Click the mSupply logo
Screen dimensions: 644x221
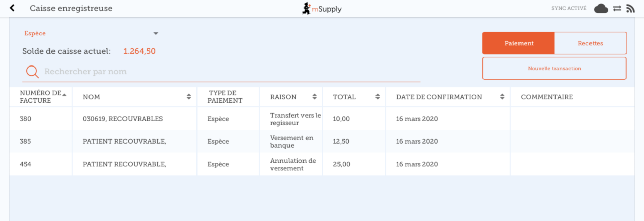322,9
